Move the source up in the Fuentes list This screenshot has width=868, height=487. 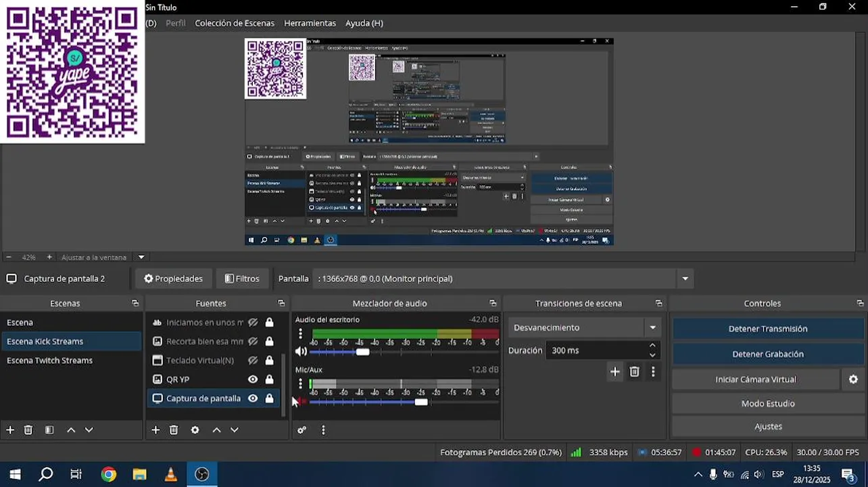pyautogui.click(x=216, y=430)
